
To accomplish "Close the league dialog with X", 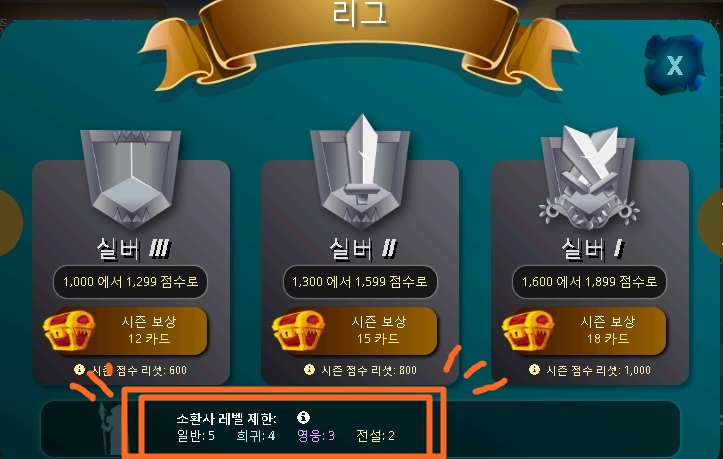I will coord(675,65).
